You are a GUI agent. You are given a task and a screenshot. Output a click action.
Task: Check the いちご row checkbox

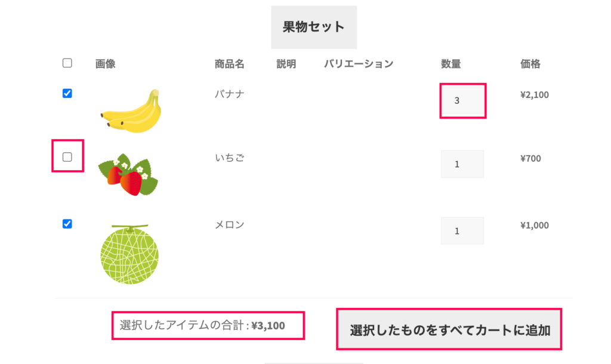click(x=67, y=157)
